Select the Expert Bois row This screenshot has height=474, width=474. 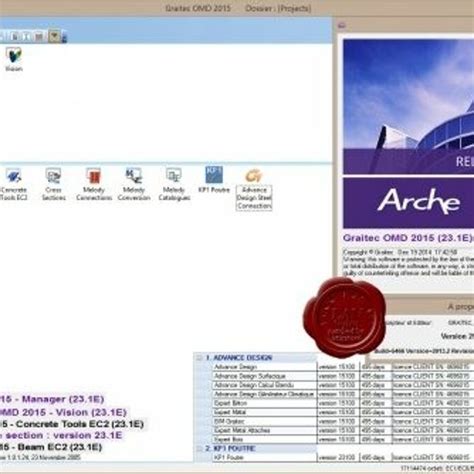click(x=342, y=439)
